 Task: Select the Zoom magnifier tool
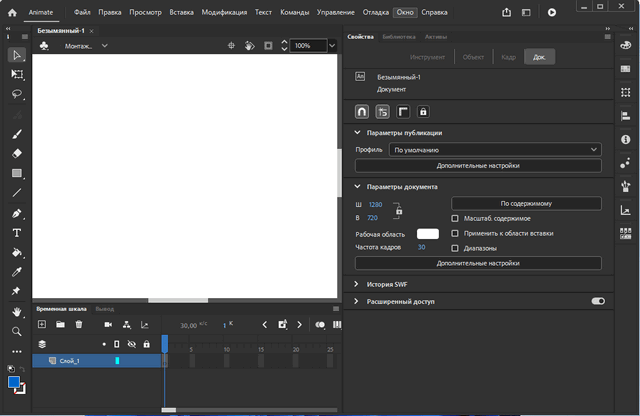(17, 331)
